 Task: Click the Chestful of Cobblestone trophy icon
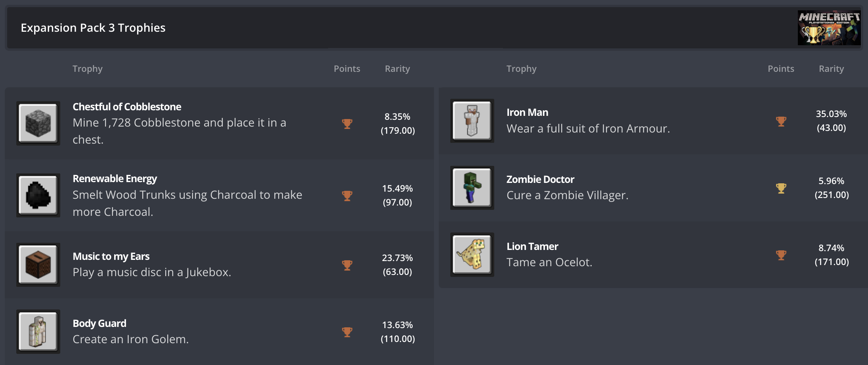[x=38, y=123]
